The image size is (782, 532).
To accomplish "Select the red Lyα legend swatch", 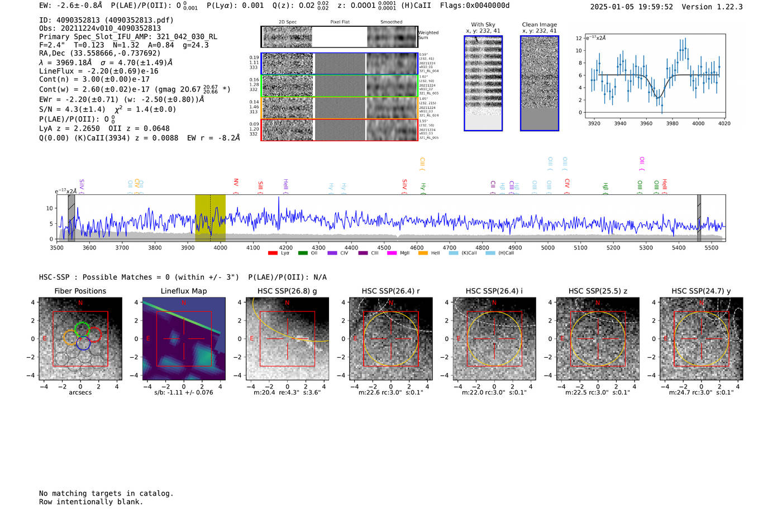I will coord(273,253).
